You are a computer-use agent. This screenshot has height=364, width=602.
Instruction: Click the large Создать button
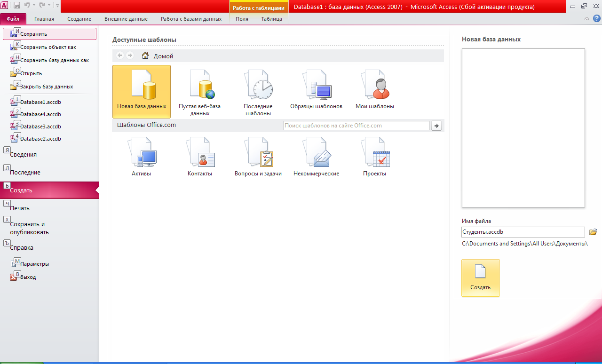pos(481,278)
